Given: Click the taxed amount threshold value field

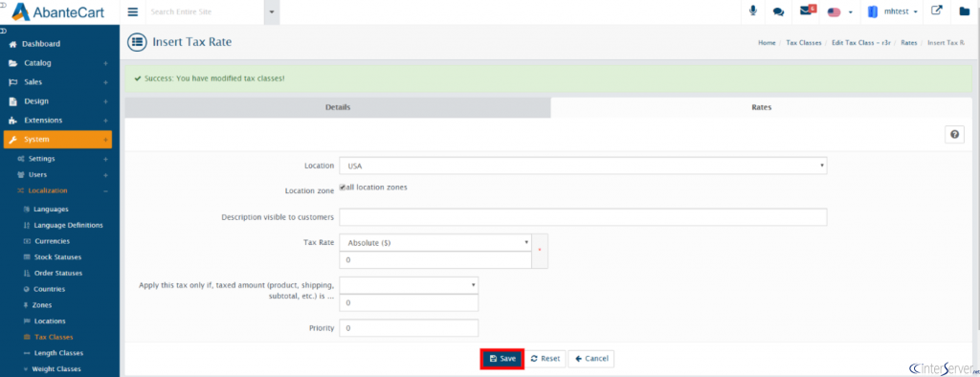Looking at the screenshot, I should click(x=409, y=302).
